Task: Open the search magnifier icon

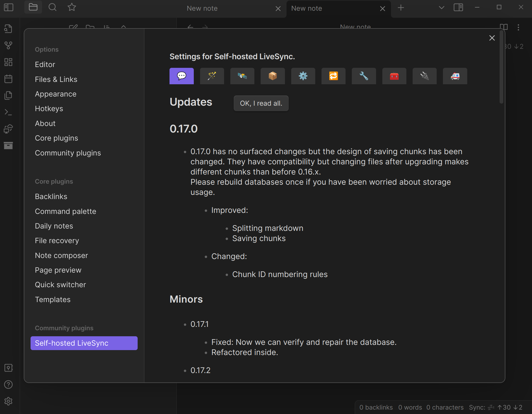Action: tap(52, 7)
